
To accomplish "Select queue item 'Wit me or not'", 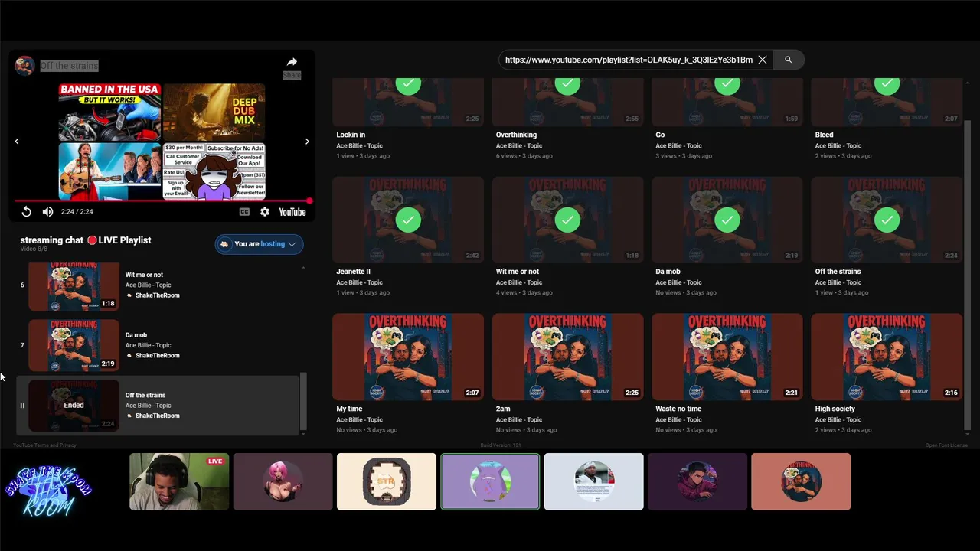I will (159, 285).
